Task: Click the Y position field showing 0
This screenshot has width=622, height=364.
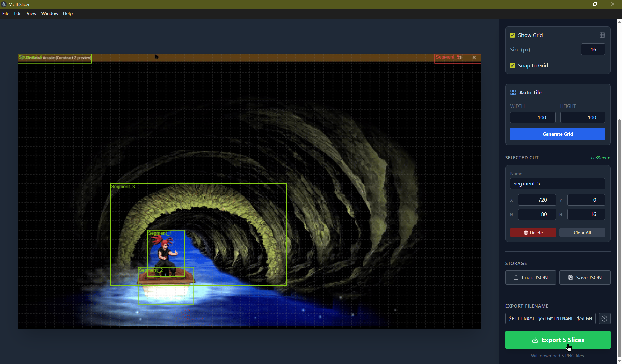Action: [x=586, y=200]
